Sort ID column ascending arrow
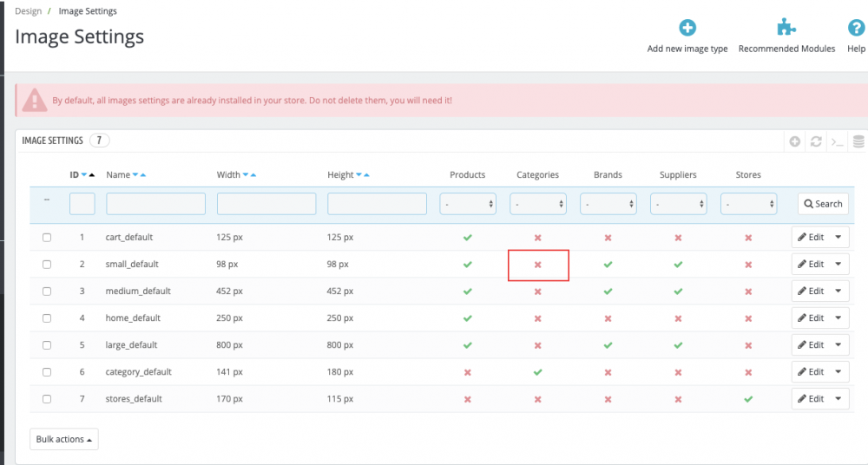This screenshot has width=868, height=465. tap(92, 175)
